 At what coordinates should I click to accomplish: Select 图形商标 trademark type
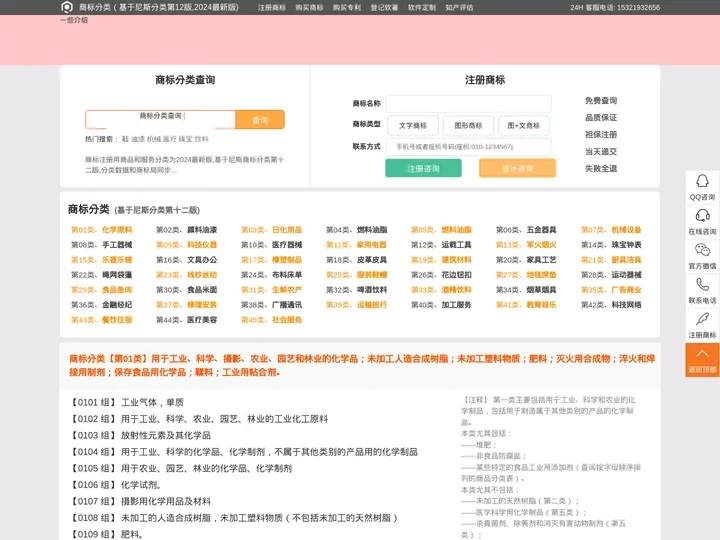[468, 125]
